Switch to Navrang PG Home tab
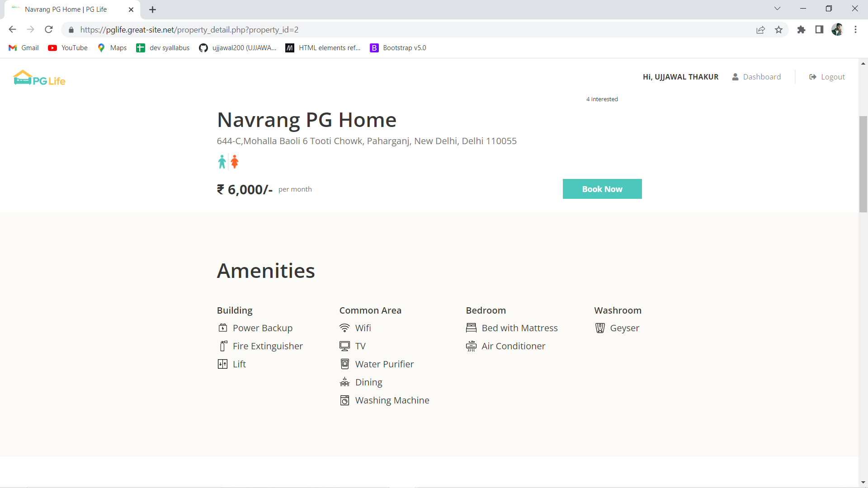Image resolution: width=868 pixels, height=488 pixels. 66,9
